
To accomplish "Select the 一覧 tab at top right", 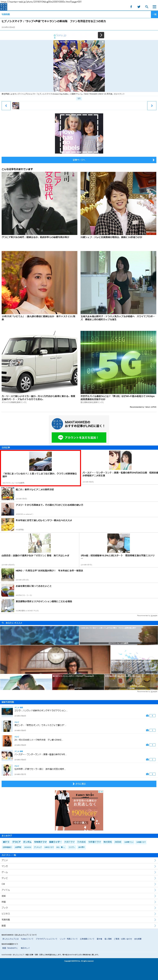I will coord(154,14).
